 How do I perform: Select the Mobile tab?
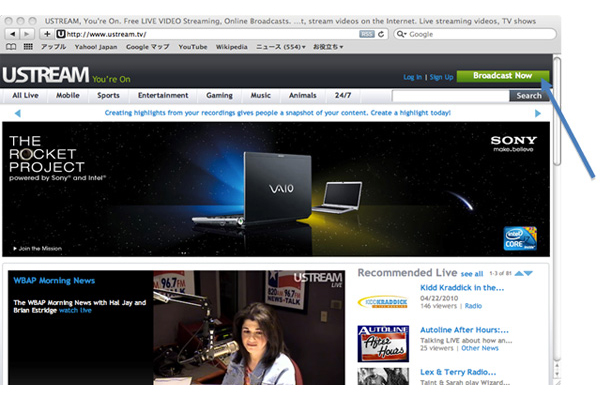68,95
